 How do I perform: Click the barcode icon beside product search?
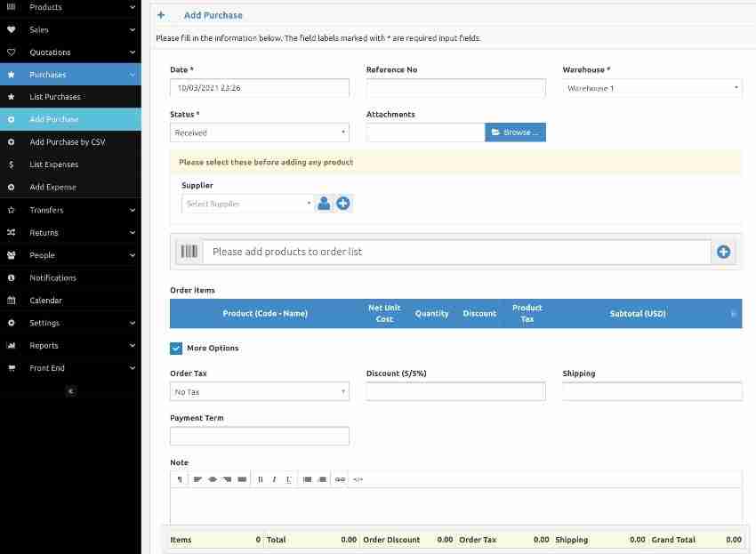(188, 252)
